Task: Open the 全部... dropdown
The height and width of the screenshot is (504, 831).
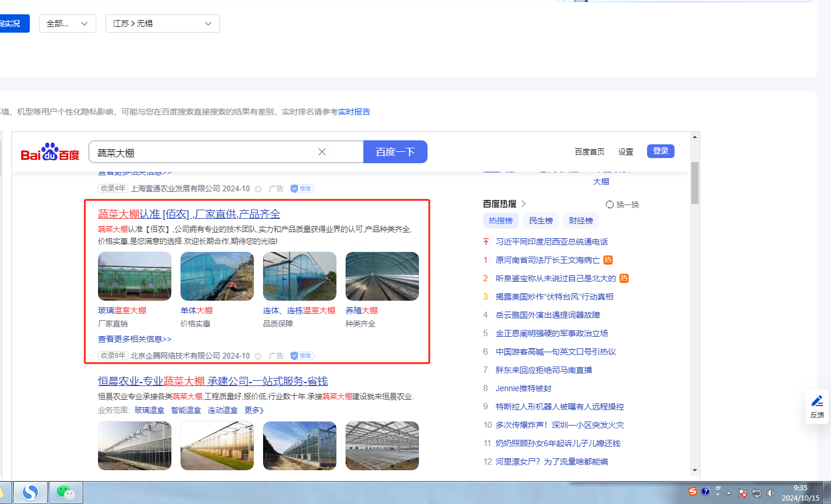Action: coord(67,23)
